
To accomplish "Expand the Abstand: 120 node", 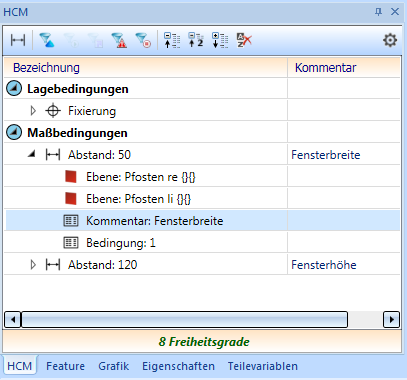I will [x=33, y=265].
